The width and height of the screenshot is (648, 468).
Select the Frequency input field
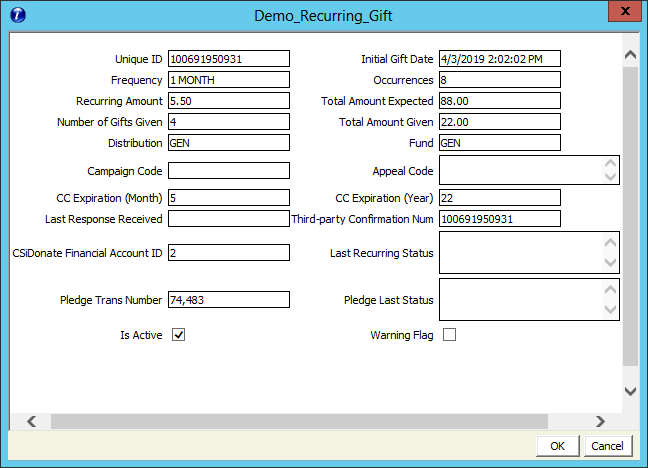pyautogui.click(x=228, y=80)
